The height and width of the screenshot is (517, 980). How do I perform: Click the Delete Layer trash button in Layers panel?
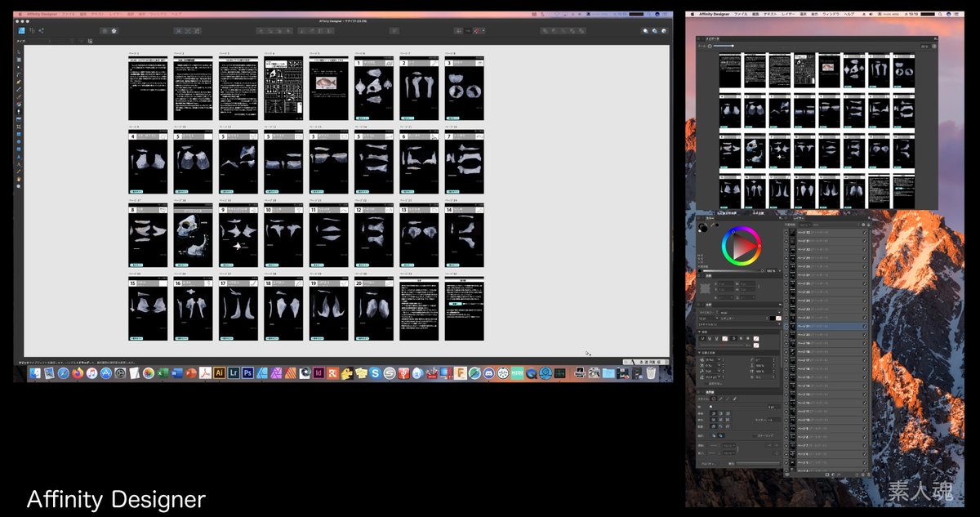tap(868, 475)
